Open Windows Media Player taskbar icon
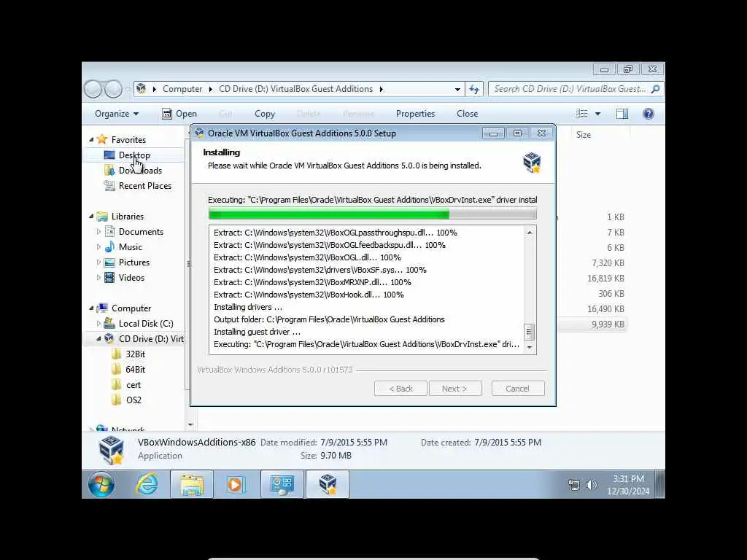This screenshot has height=560, width=747. [236, 485]
